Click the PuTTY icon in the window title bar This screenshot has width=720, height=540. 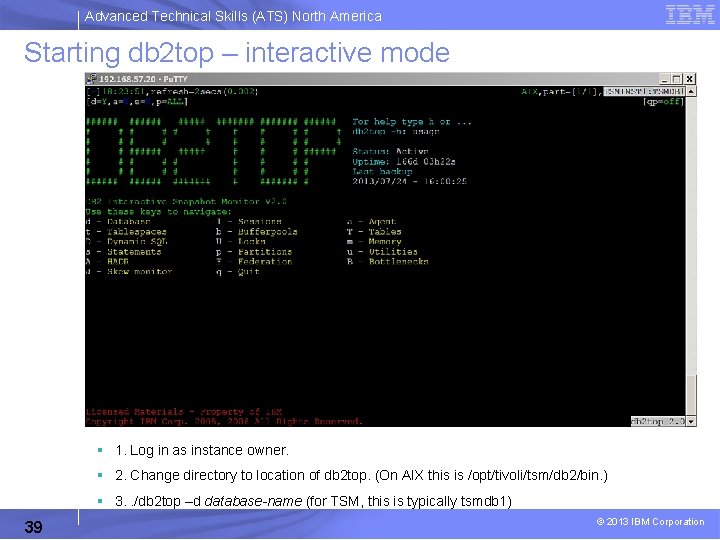(92, 79)
